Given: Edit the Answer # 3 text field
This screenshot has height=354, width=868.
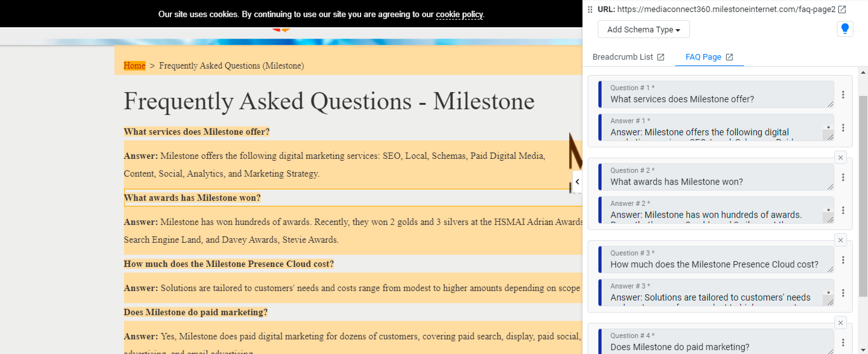Looking at the screenshot, I should (716, 292).
